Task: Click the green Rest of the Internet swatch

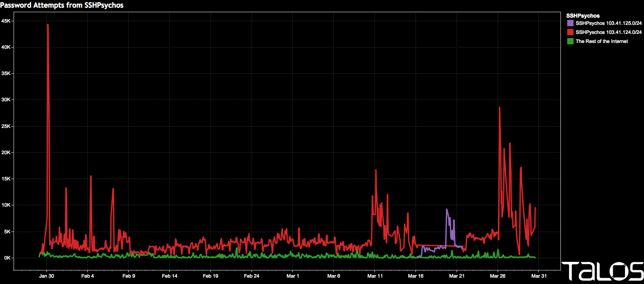Action: point(570,41)
